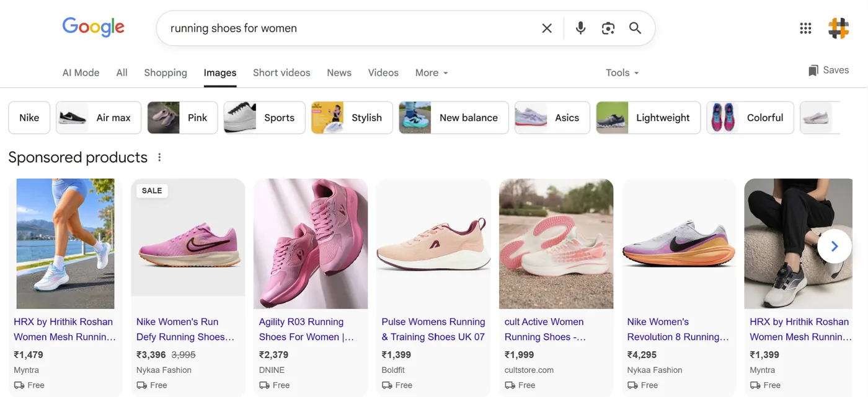Image resolution: width=868 pixels, height=397 pixels.
Task: Open Agility R03 pink shoes image
Action: coord(311,243)
